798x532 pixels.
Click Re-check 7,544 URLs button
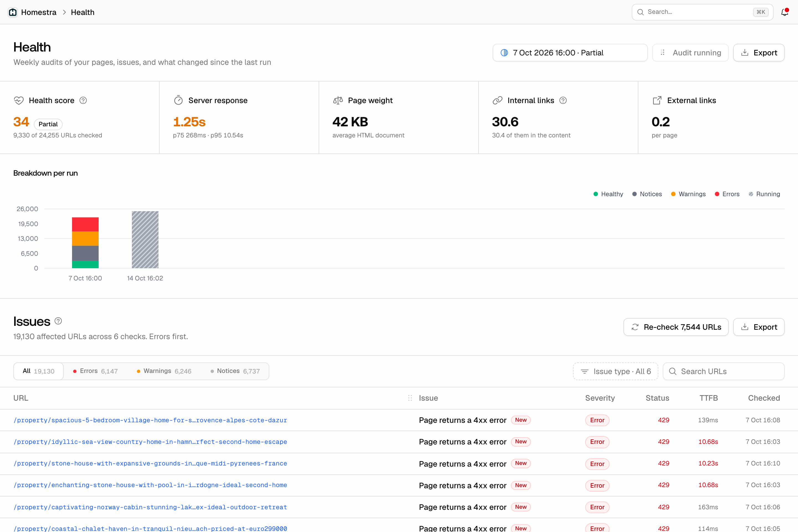point(676,327)
